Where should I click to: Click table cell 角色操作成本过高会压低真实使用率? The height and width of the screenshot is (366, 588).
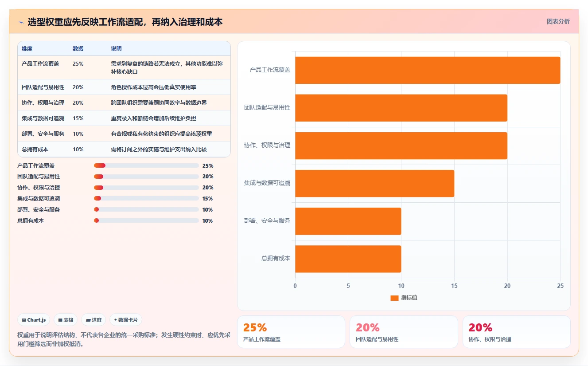pyautogui.click(x=153, y=87)
